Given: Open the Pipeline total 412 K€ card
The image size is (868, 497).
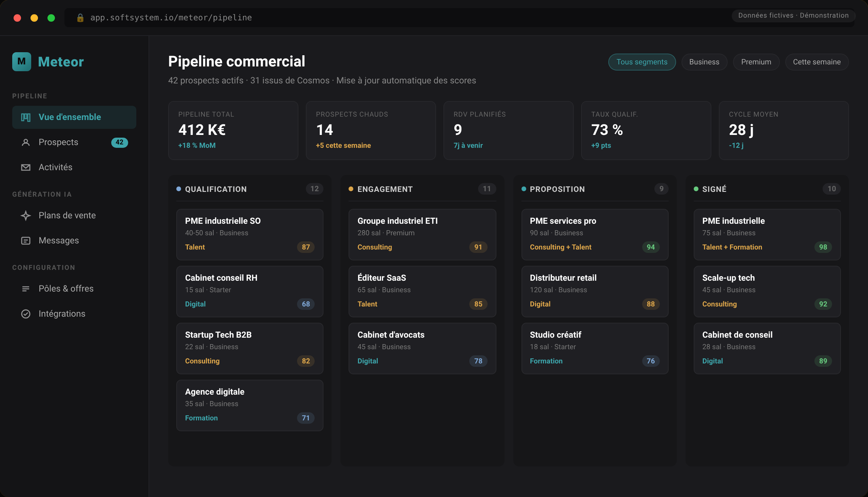Looking at the screenshot, I should pos(233,131).
